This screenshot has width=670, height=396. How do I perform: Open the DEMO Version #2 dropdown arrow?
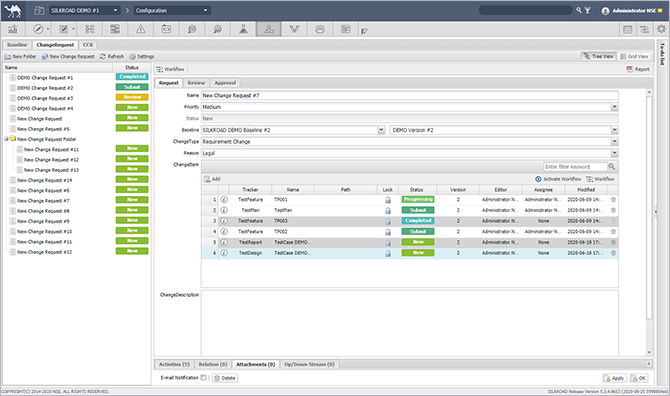pyautogui.click(x=614, y=130)
